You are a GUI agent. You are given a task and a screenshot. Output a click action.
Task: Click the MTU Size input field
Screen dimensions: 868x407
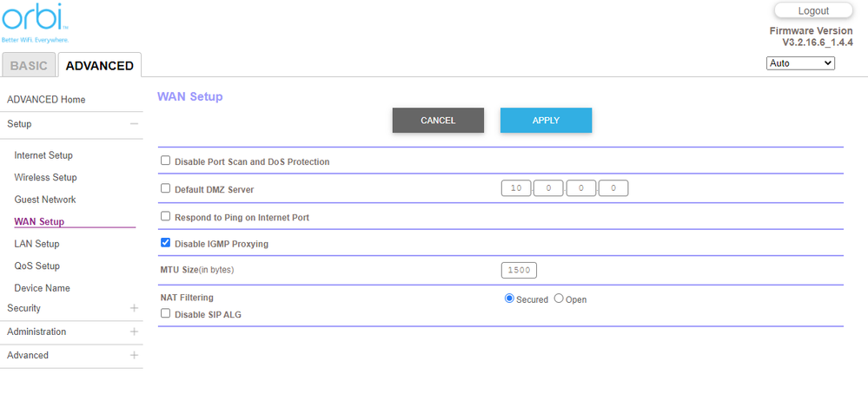tap(519, 270)
